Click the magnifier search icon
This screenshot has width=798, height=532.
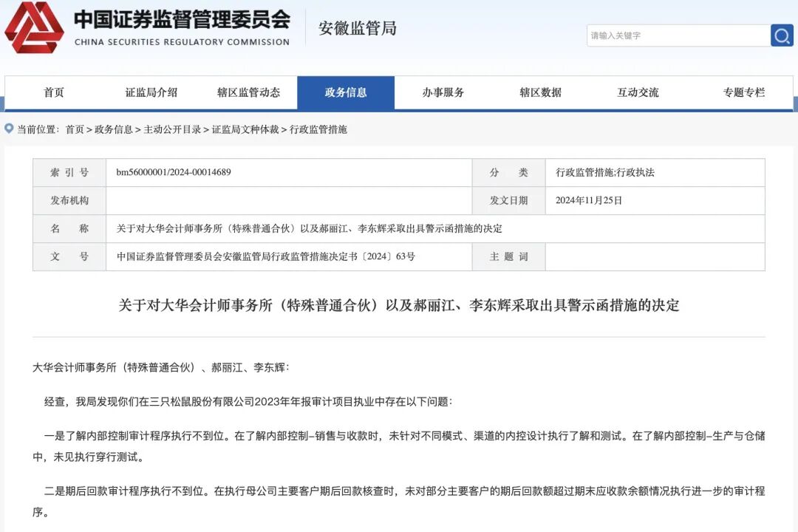point(781,35)
